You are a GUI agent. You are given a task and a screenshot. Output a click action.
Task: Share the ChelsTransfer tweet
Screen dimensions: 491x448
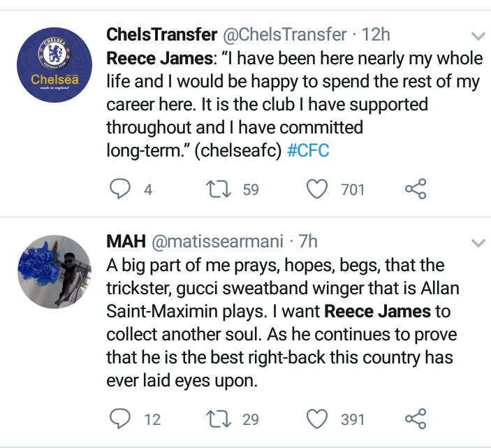pos(415,189)
